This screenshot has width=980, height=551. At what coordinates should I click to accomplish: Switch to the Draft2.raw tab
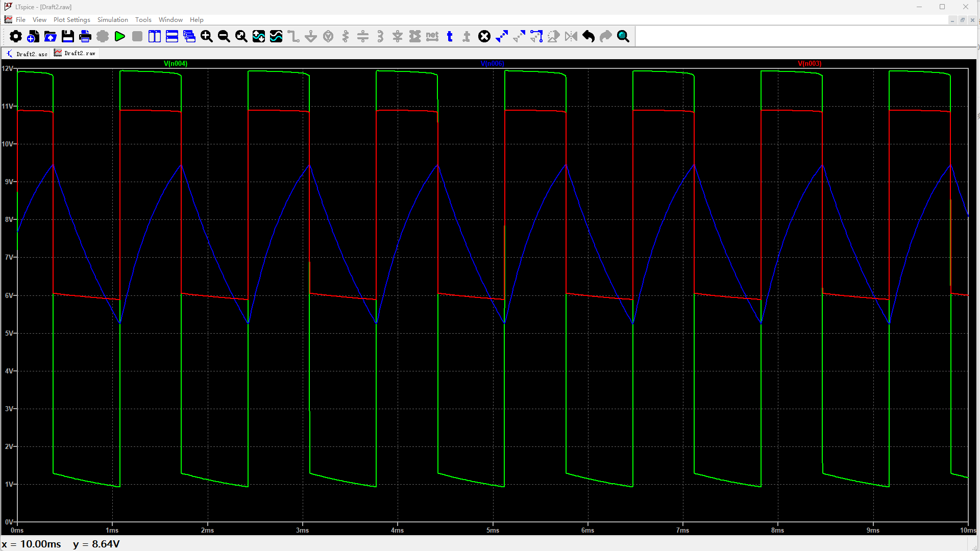[75, 53]
